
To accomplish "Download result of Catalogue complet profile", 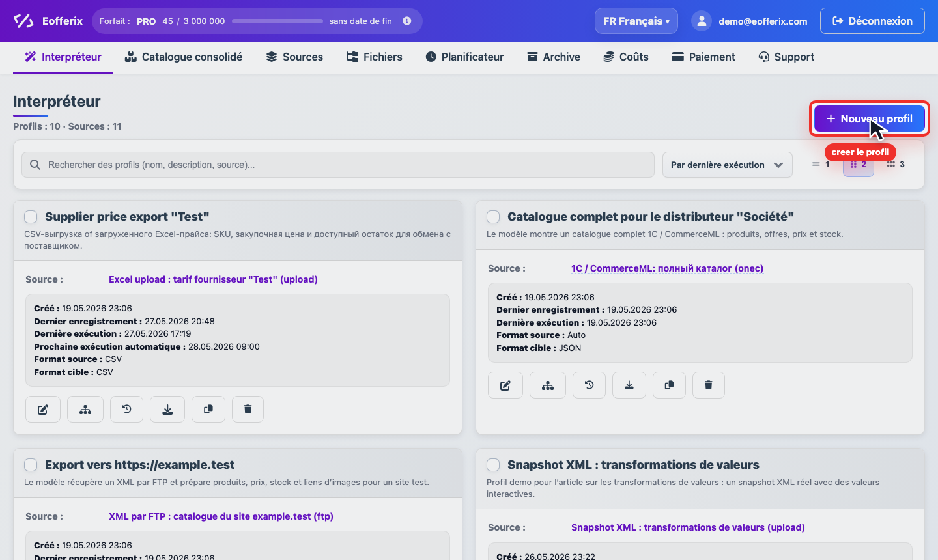I will pos(629,385).
